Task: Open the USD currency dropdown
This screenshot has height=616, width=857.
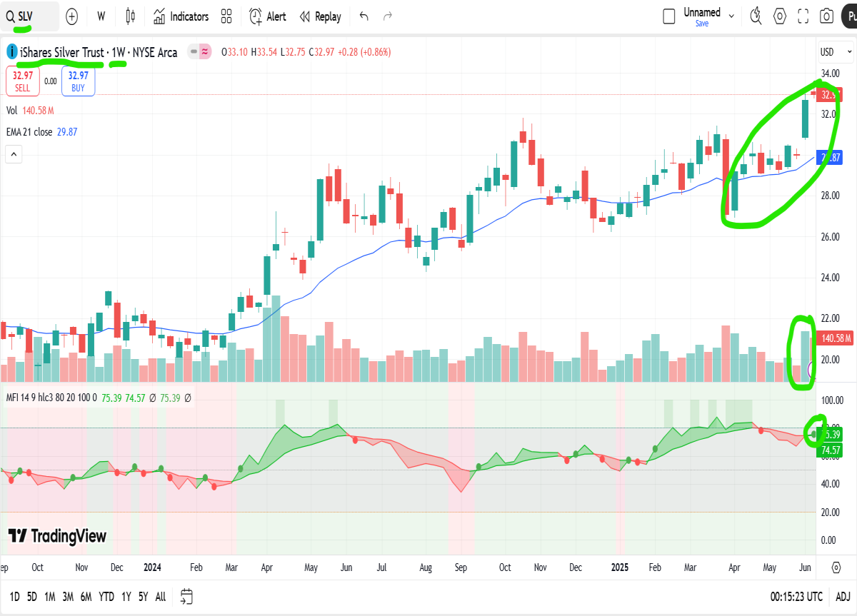Action: (x=836, y=51)
